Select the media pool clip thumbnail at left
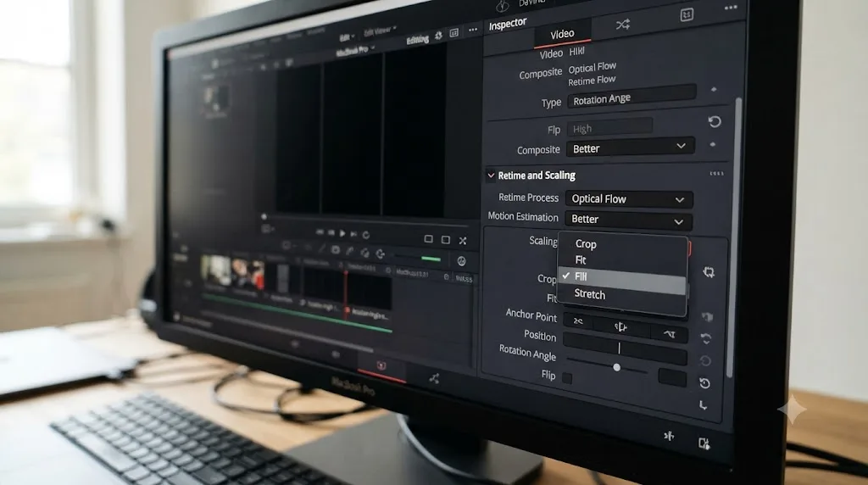 click(215, 100)
